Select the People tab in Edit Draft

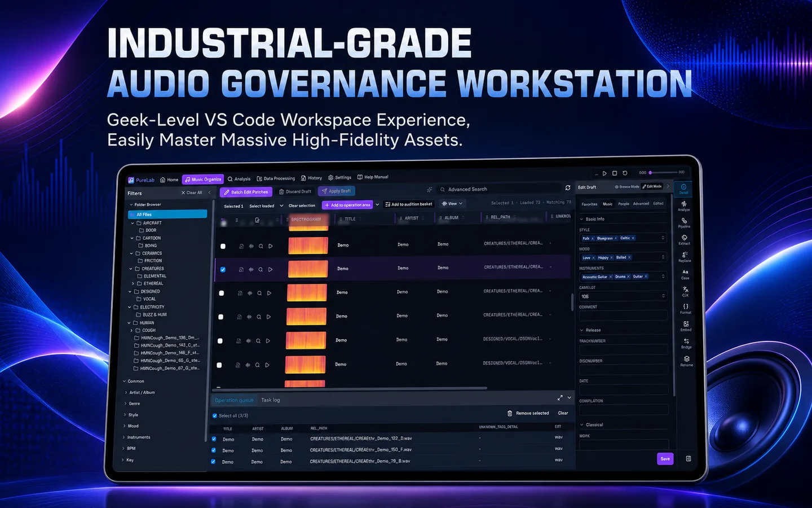624,204
